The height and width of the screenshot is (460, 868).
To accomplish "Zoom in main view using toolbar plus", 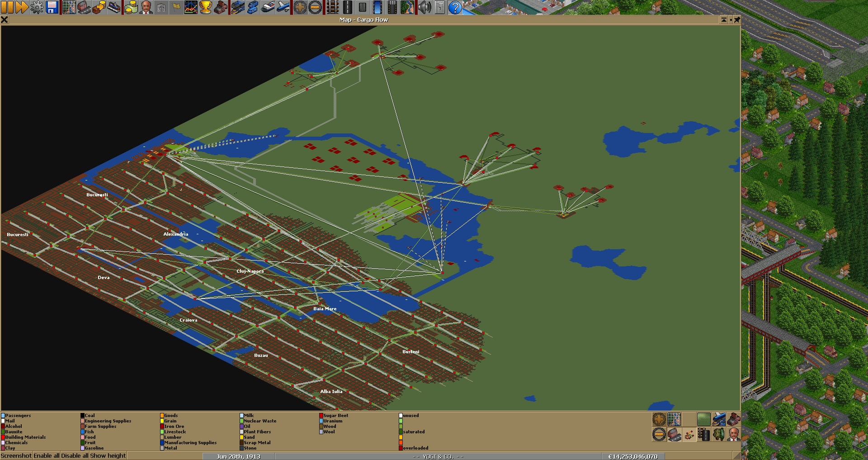I will pos(300,7).
